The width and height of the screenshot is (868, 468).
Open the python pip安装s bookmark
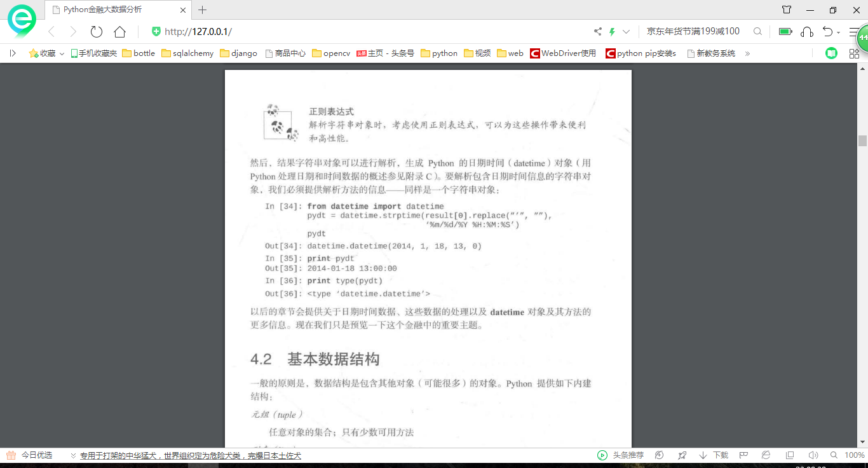(641, 53)
